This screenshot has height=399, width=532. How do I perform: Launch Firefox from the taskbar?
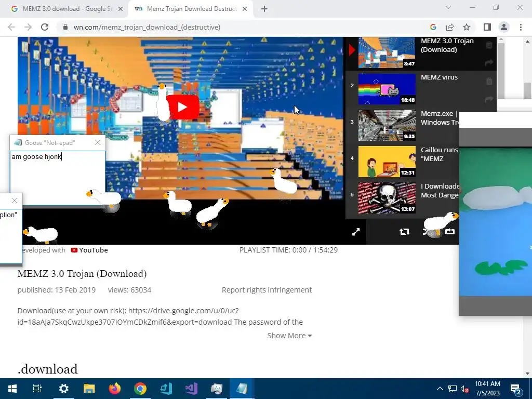(115, 389)
